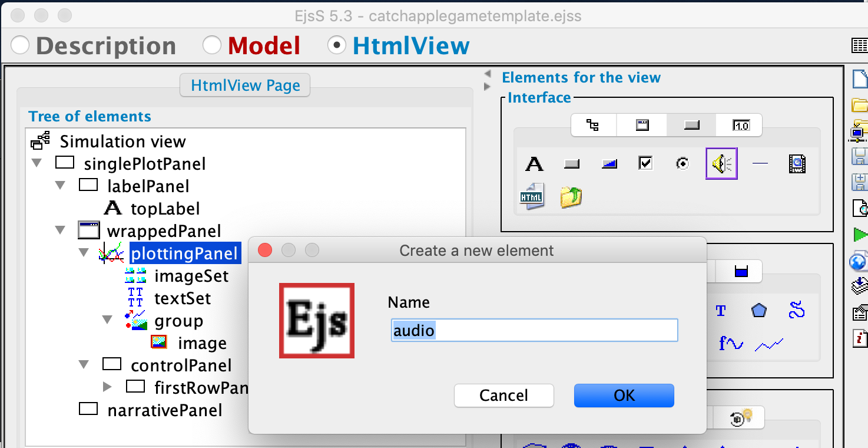Image resolution: width=868 pixels, height=448 pixels.
Task: Click the left-pointing panel collapse arrow
Action: 487,74
